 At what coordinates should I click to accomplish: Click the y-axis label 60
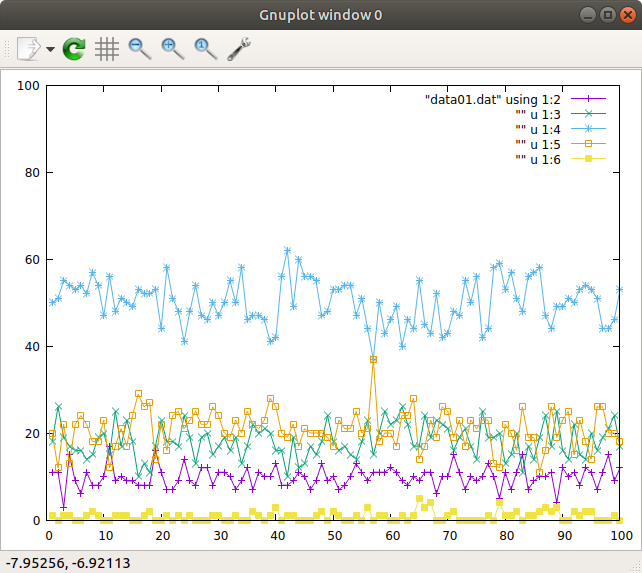point(32,260)
